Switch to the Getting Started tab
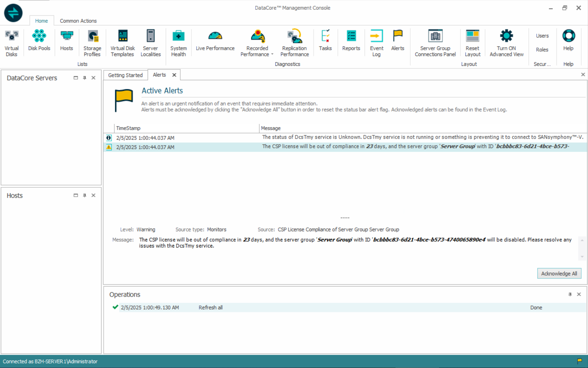588x368 pixels. click(x=125, y=75)
